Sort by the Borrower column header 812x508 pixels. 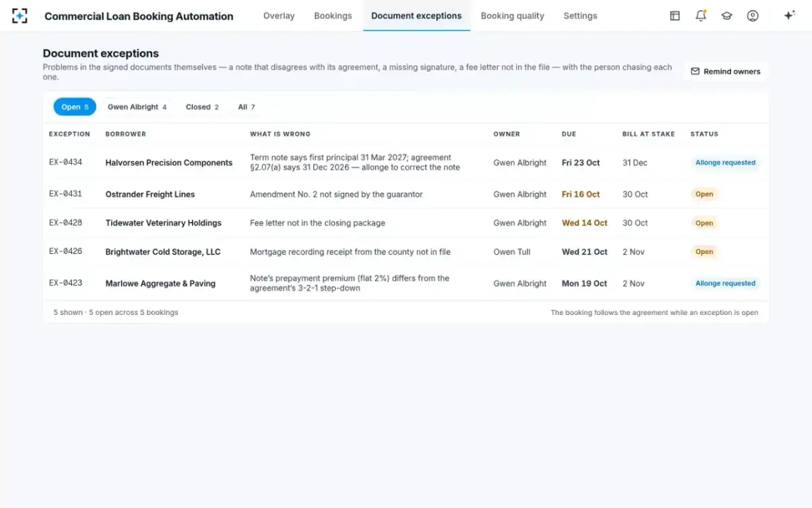[x=126, y=134]
